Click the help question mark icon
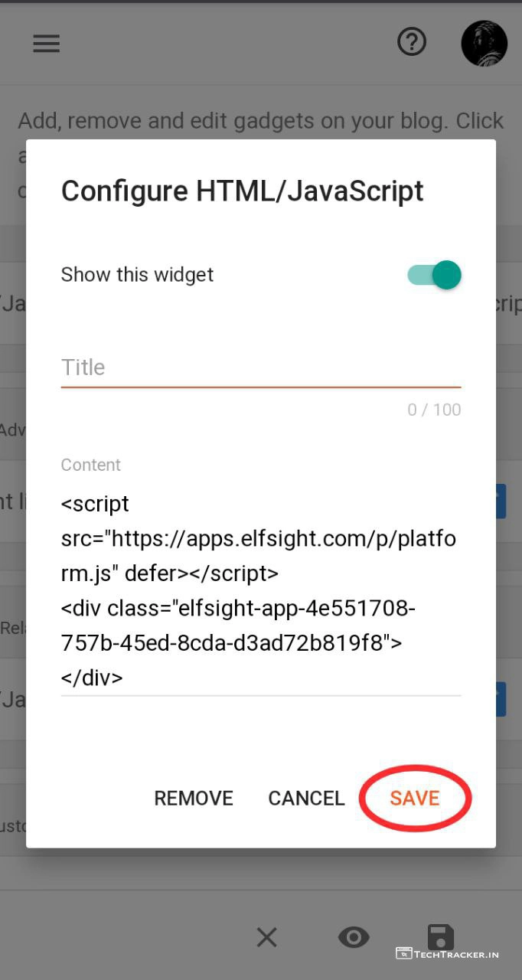The image size is (522, 980). click(412, 42)
